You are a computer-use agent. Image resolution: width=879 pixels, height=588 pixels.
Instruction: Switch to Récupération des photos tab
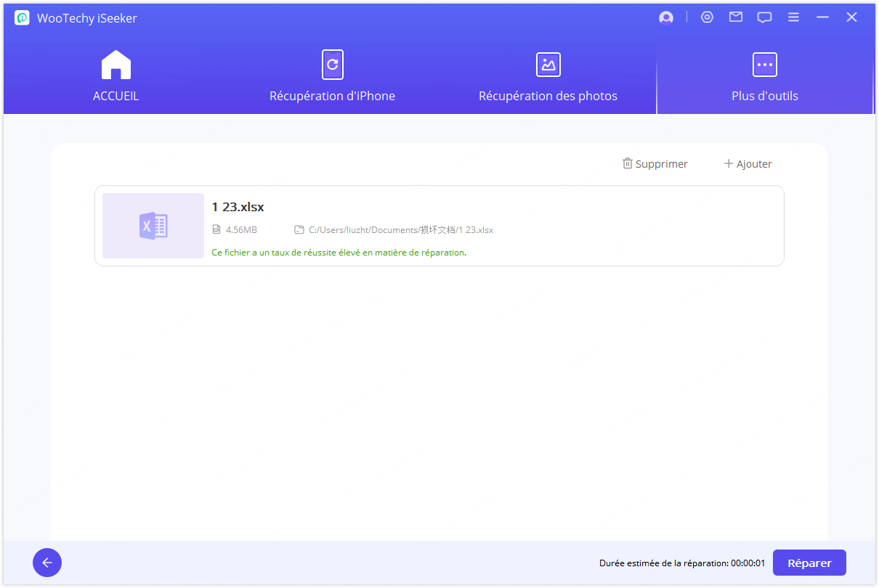(x=548, y=76)
